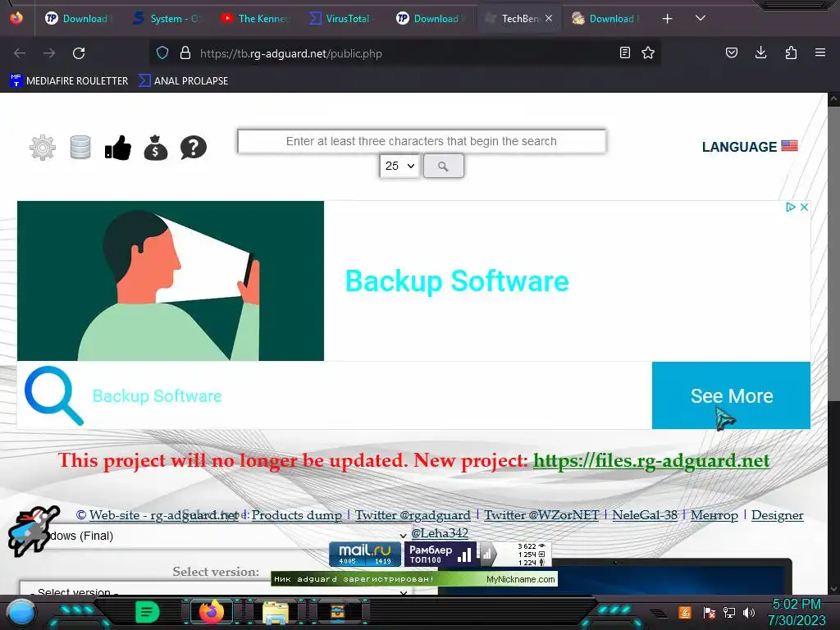Screen dimensions: 840x630
Task: Change LANGUAGE via the US flag
Action: coord(790,146)
